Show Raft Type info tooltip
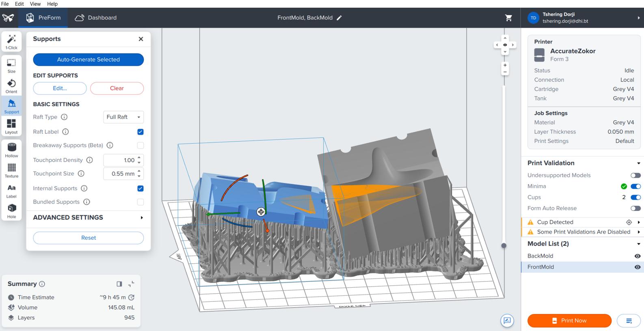Screen dimensions: 644x331 point(64,117)
